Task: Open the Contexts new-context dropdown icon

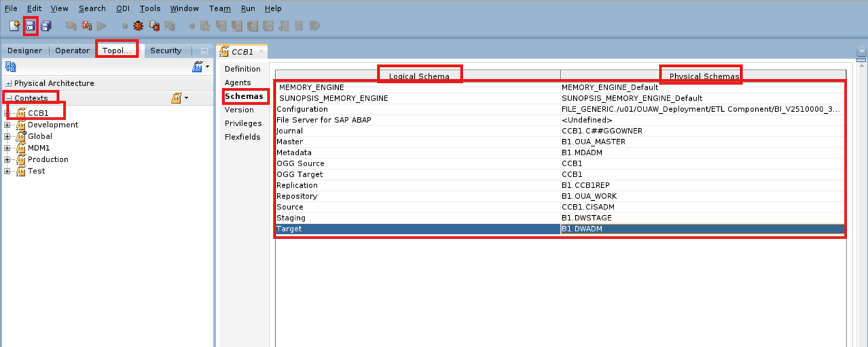Action: [179, 98]
